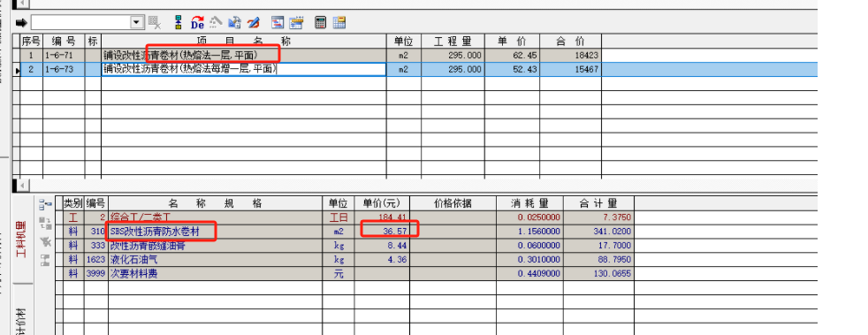This screenshot has width=868, height=335.
Task: Click the second greyed icon beside lower table
Action: coord(46,223)
